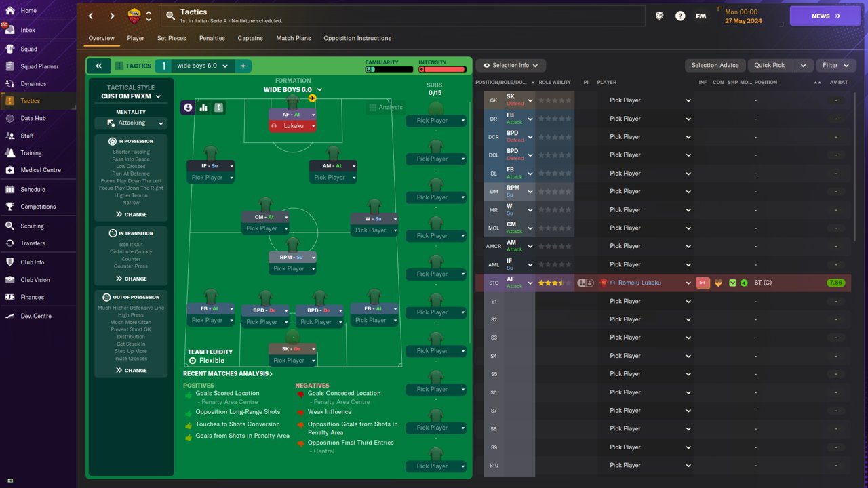
Task: Open Tactical Style CUSTOM FWXM dropdown
Action: [131, 96]
